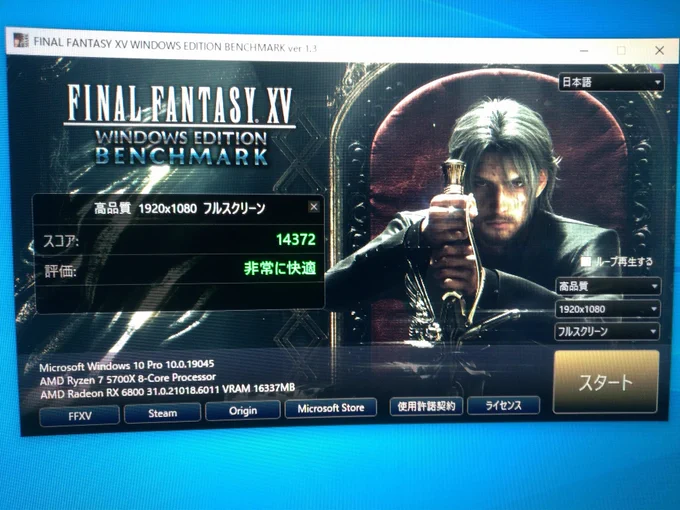Click the Microsoft Windows 10 Pro 10.0.19045 line
Screen dimensions: 680x510
[127, 366]
